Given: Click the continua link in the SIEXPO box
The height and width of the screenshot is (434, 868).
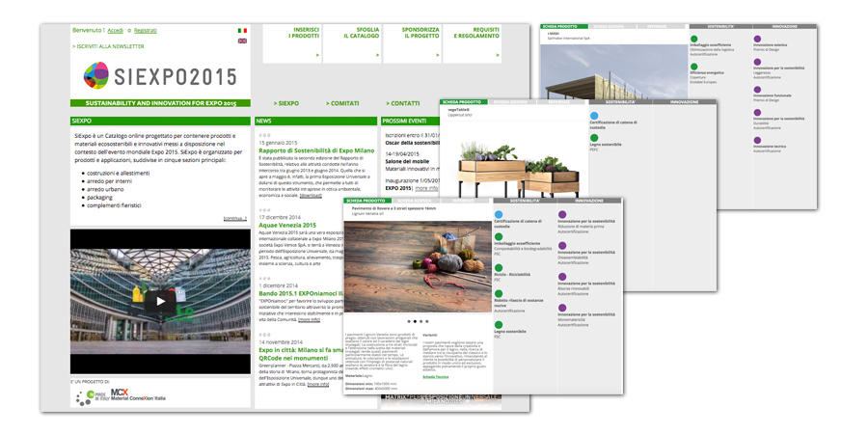Looking at the screenshot, I should click(x=234, y=219).
